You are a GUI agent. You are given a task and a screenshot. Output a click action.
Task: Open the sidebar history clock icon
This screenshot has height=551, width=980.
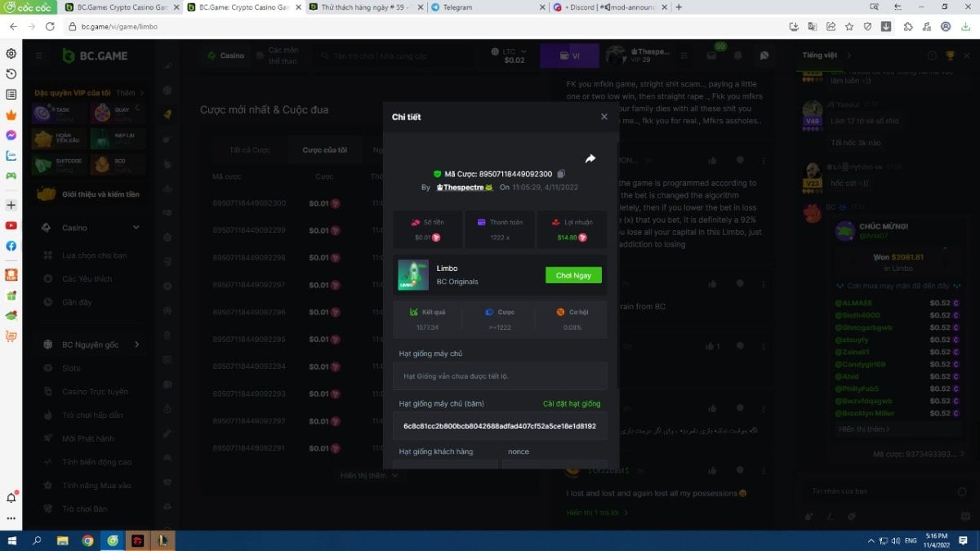[11, 74]
